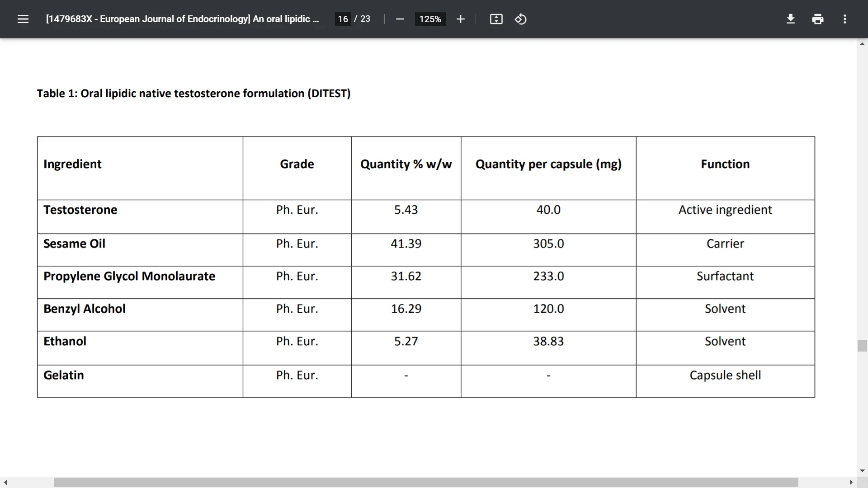The height and width of the screenshot is (488, 868).
Task: Select 'Quantity per capsule (mg)' header
Action: [x=548, y=164]
